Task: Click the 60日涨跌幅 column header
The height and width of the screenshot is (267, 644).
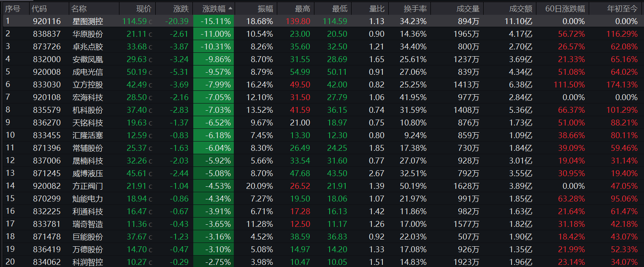Action: tap(565, 8)
